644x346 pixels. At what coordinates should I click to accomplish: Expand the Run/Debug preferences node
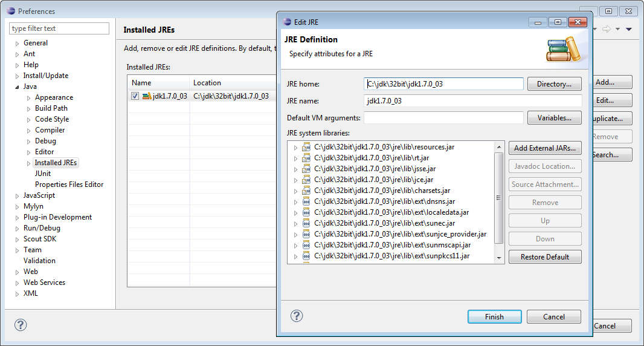click(17, 228)
